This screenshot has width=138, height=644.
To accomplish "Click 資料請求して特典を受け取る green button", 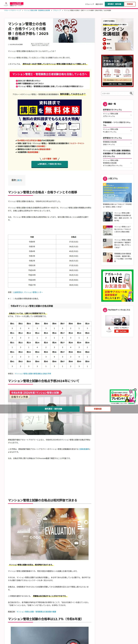I will point(50,164).
